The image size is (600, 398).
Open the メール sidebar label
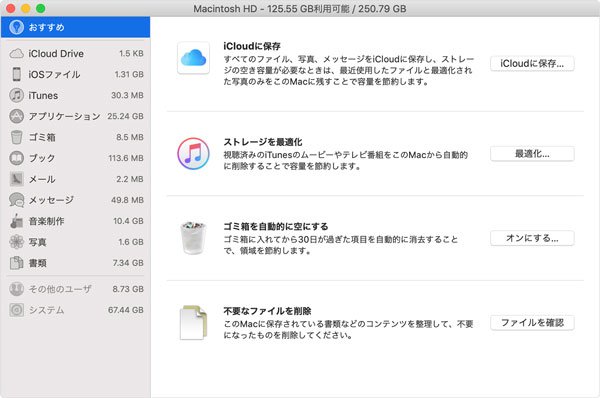[42, 179]
